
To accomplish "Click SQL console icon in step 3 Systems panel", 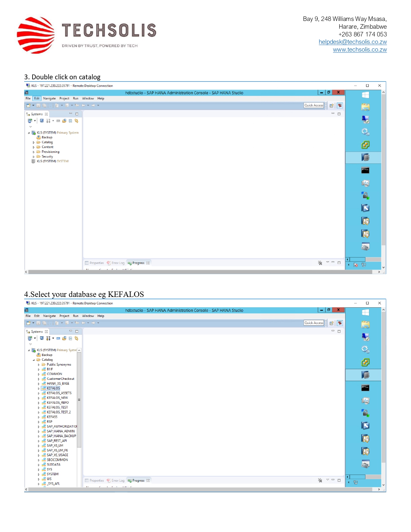I will [58, 121].
